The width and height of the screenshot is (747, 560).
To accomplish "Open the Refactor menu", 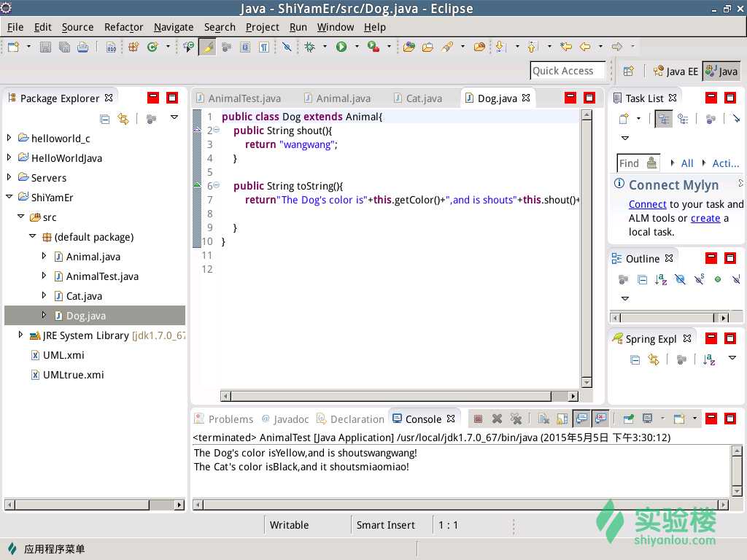I will click(x=123, y=27).
